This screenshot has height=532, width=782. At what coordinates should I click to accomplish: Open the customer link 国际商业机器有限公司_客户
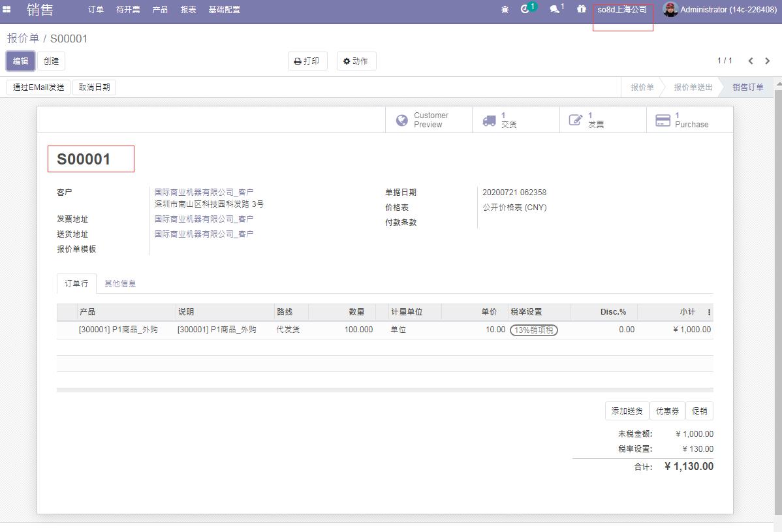point(204,193)
